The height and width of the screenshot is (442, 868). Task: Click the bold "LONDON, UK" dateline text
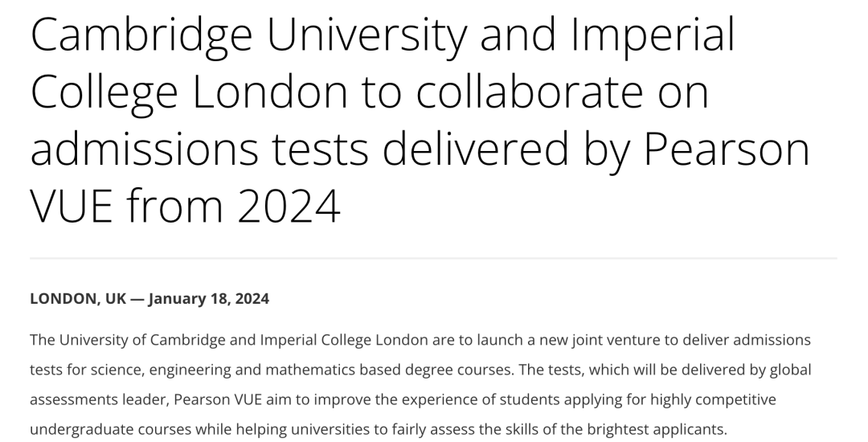point(78,299)
